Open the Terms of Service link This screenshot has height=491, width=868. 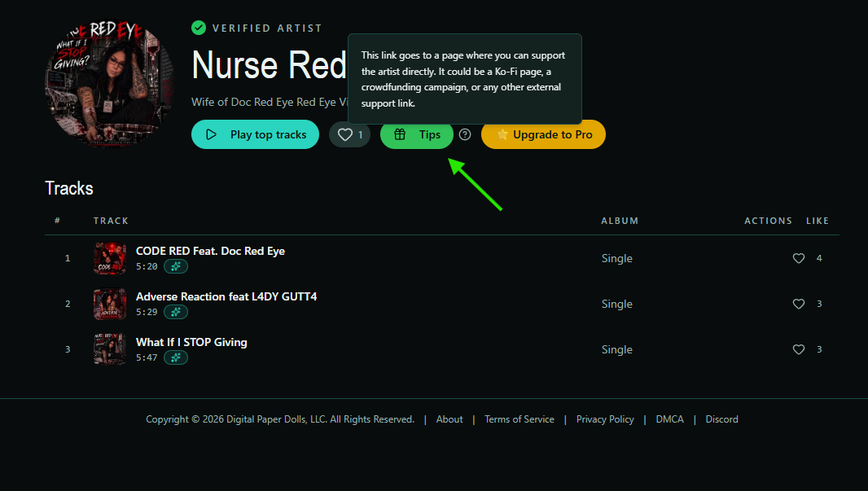point(519,419)
